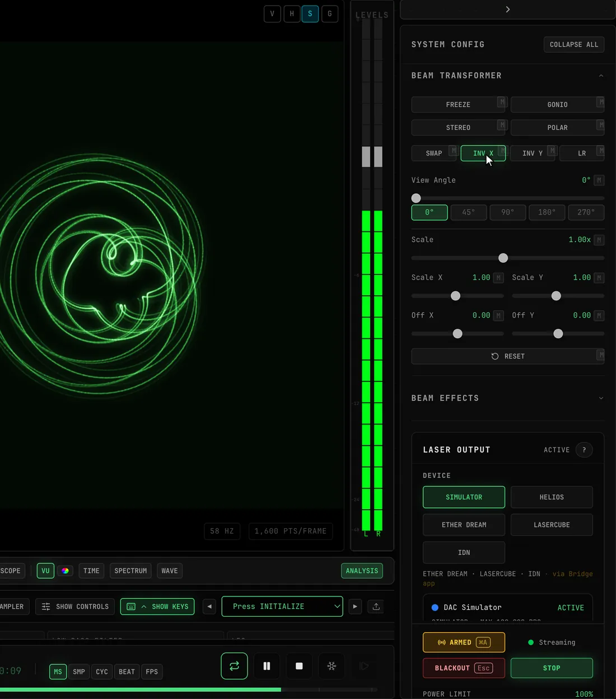Click the M map icon on RESET button

click(x=601, y=355)
